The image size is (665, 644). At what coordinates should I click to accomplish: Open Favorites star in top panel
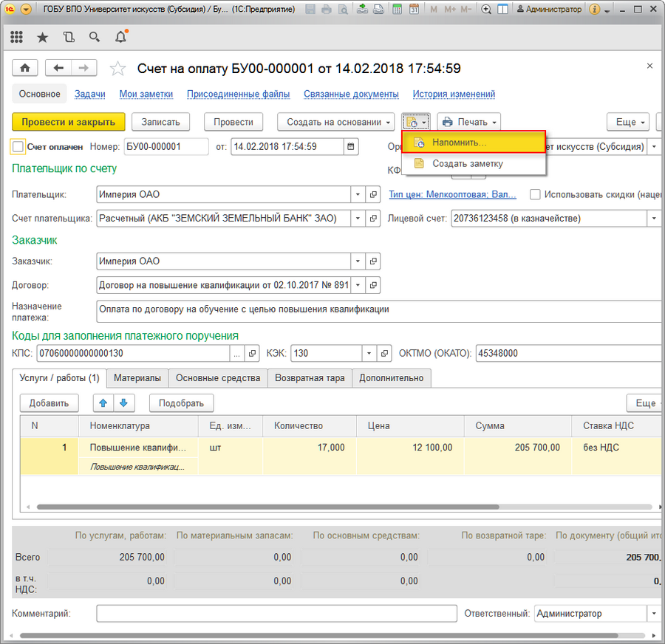(42, 37)
